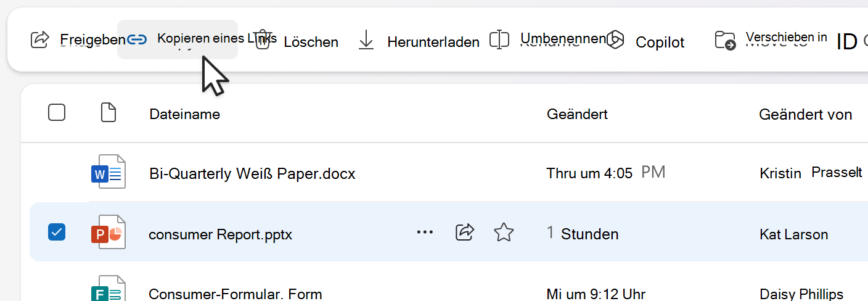Image resolution: width=868 pixels, height=301 pixels.
Task: Click the 'Mi um 9:12 Uhr' modified time
Action: point(596,294)
